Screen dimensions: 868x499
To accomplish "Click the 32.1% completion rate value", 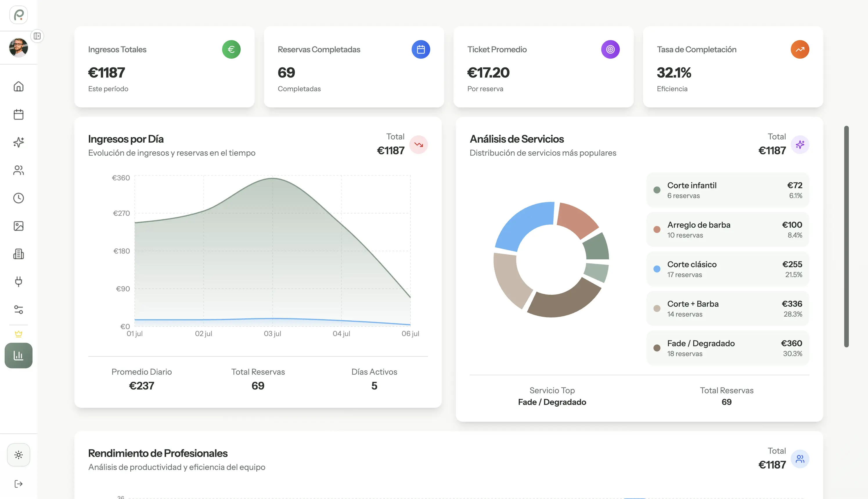I will [x=674, y=73].
